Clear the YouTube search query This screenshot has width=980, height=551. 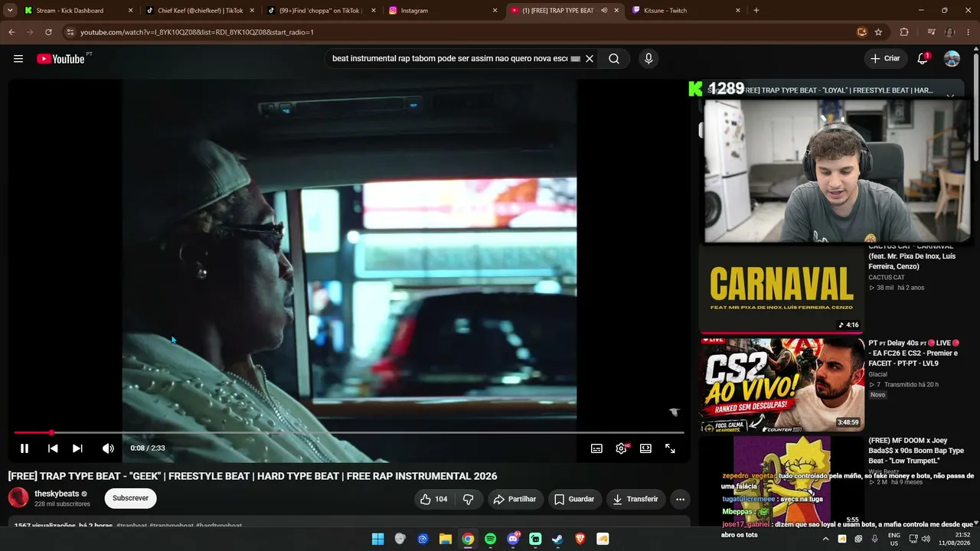pos(590,59)
